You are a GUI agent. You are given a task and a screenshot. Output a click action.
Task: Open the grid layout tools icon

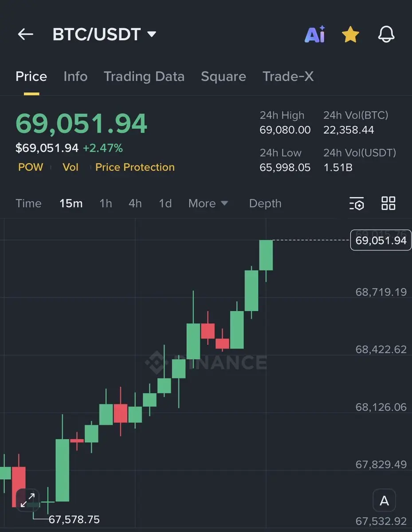click(388, 203)
